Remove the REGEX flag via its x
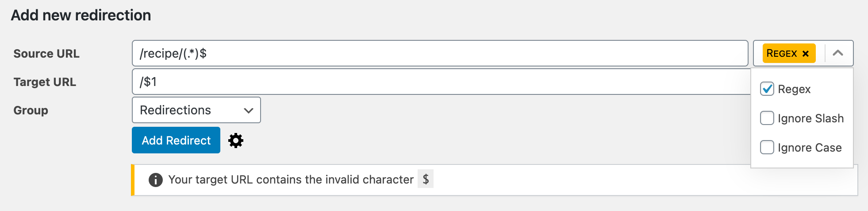868x211 pixels. 806,54
